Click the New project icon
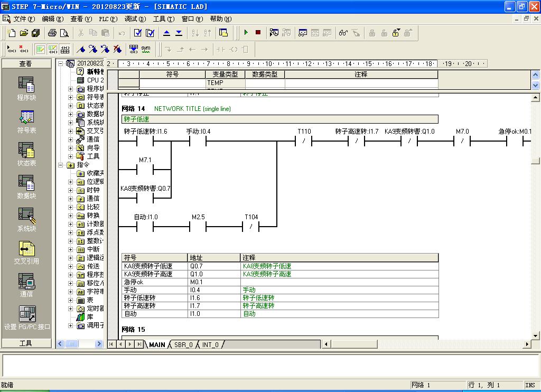This screenshot has height=392, width=541. pyautogui.click(x=12, y=33)
